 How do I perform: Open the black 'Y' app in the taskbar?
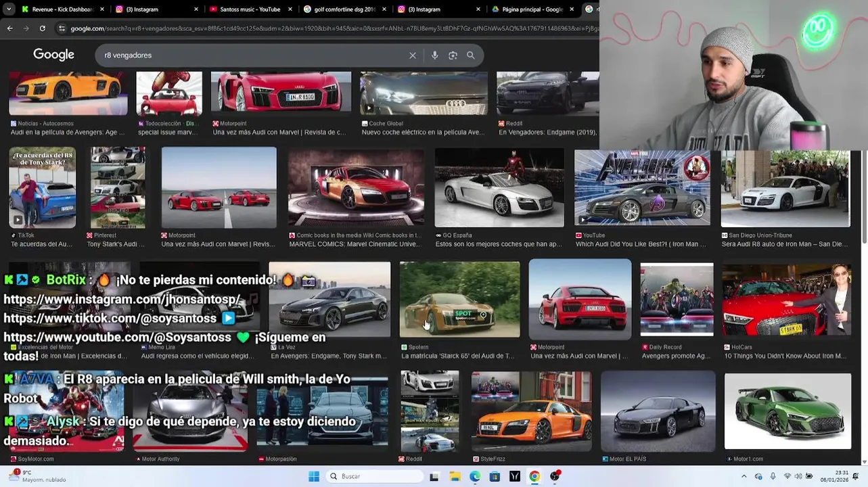(x=515, y=476)
